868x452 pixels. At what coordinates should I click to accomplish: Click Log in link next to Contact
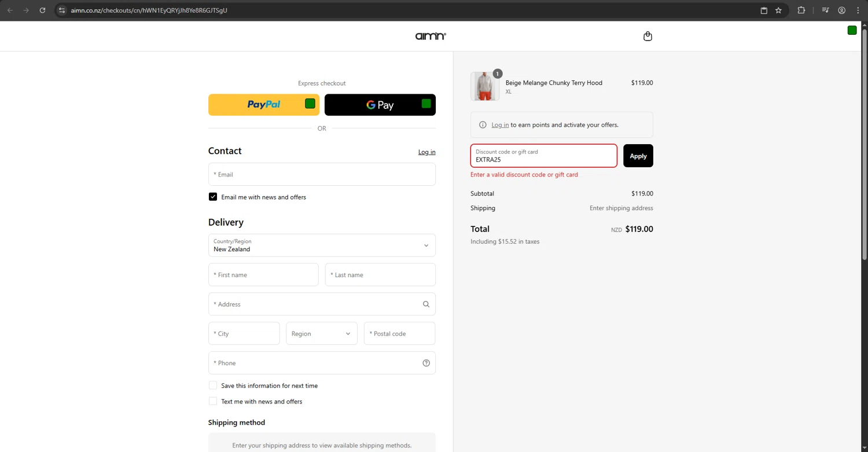click(x=427, y=152)
